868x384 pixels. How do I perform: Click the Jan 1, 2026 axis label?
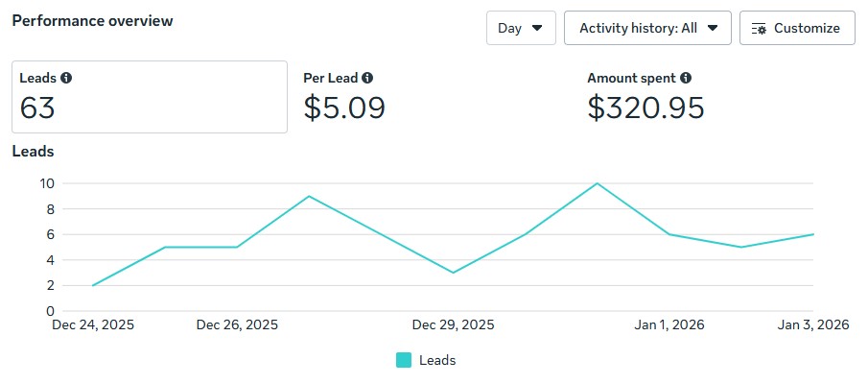669,325
